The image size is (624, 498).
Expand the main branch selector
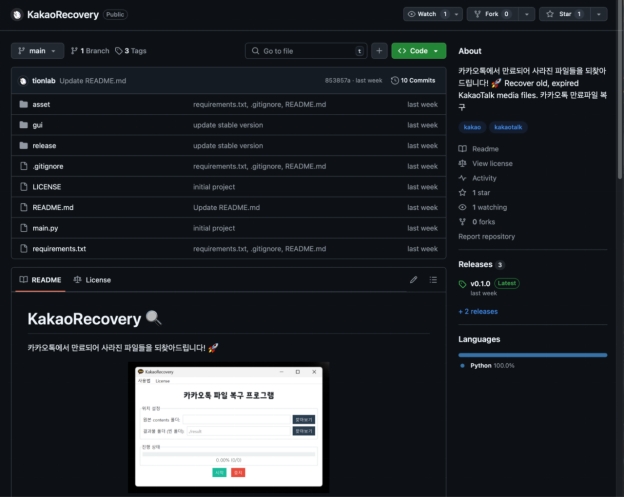37,50
